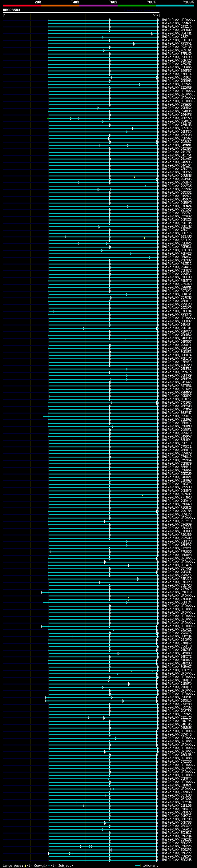Open hit UniRef100_Q84JH1
Viewport: 197px width, 868px height.
(x=177, y=33)
